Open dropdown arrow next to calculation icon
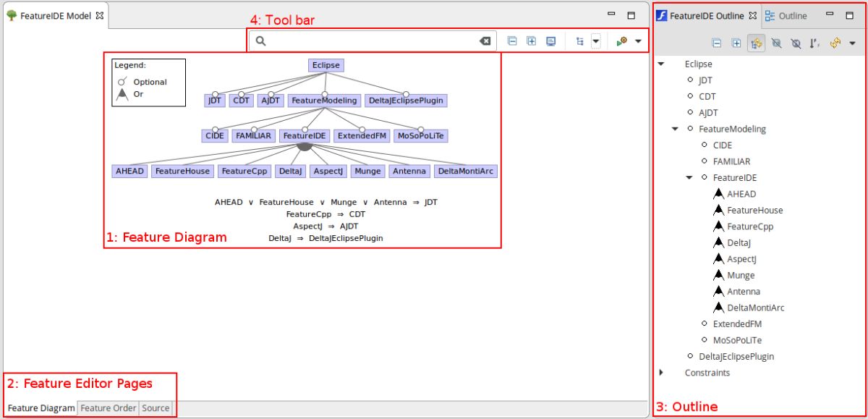This screenshot has width=868, height=419. point(638,41)
